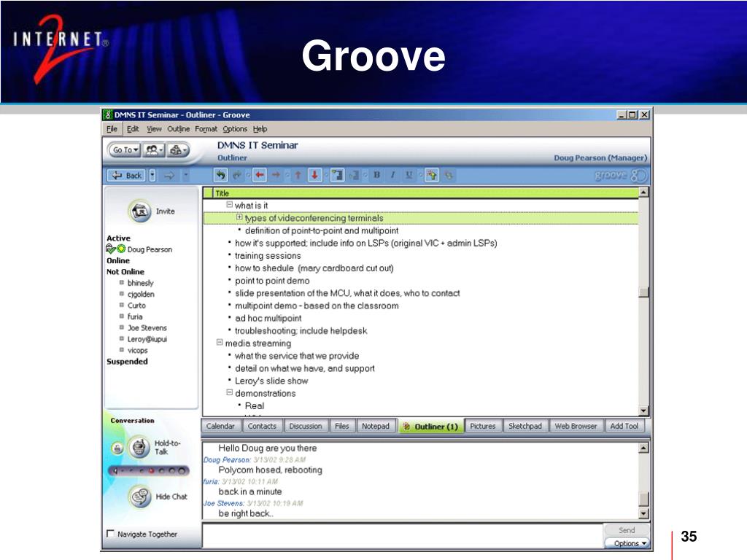The image size is (747, 560).
Task: Collapse the 'demonstrations' outline node
Action: [x=230, y=392]
